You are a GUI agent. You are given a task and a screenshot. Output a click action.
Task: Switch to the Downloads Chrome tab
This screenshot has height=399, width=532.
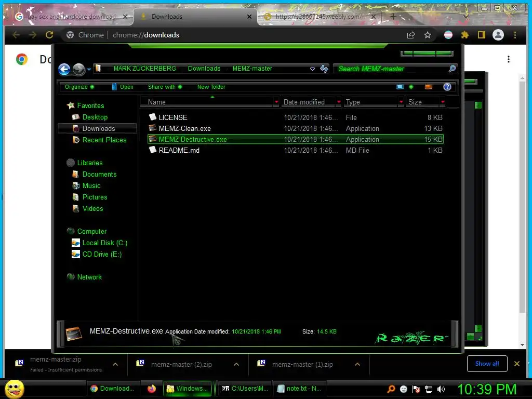click(x=195, y=17)
